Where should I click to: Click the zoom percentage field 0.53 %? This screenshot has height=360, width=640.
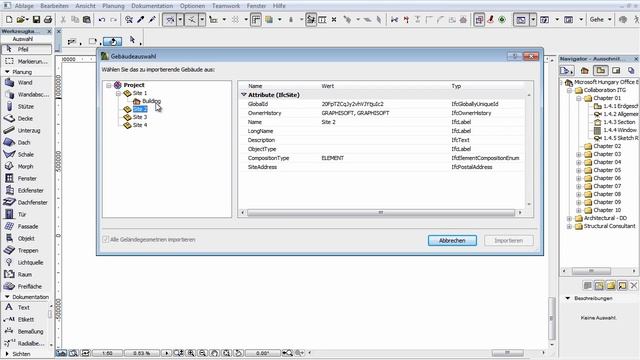(142, 353)
